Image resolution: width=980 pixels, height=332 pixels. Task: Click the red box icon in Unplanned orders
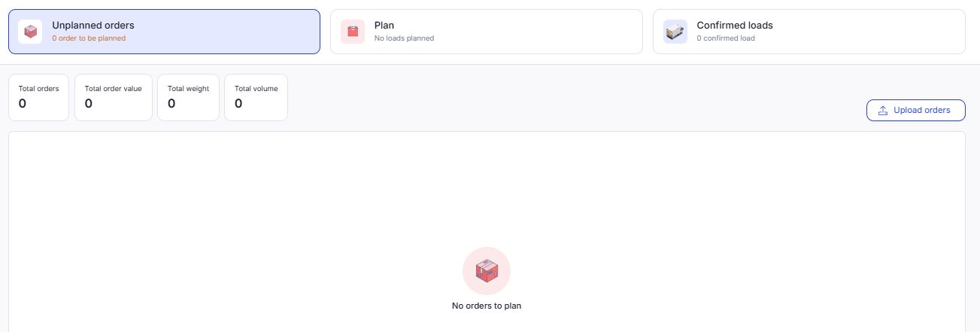coord(30,32)
